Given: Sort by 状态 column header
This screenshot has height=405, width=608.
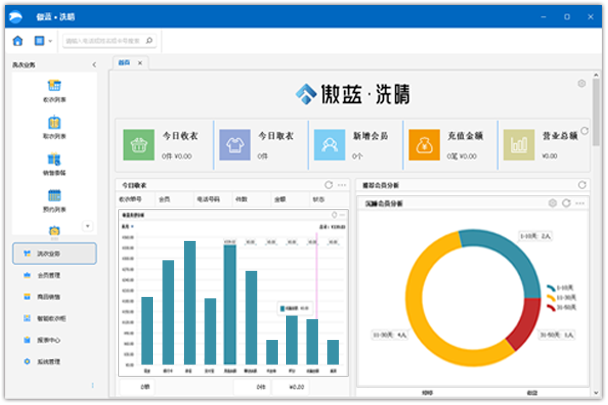Looking at the screenshot, I should coord(319,199).
